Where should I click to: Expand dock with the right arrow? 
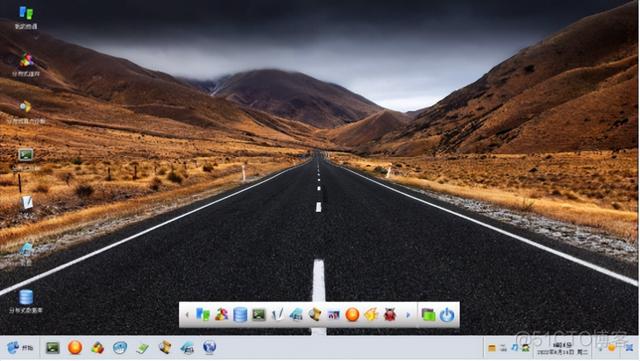point(407,315)
